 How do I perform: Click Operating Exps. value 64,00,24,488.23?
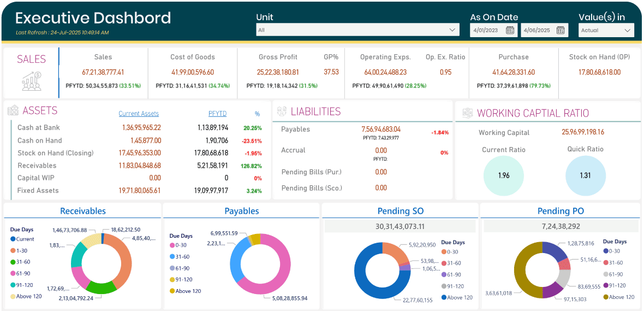[x=385, y=72]
